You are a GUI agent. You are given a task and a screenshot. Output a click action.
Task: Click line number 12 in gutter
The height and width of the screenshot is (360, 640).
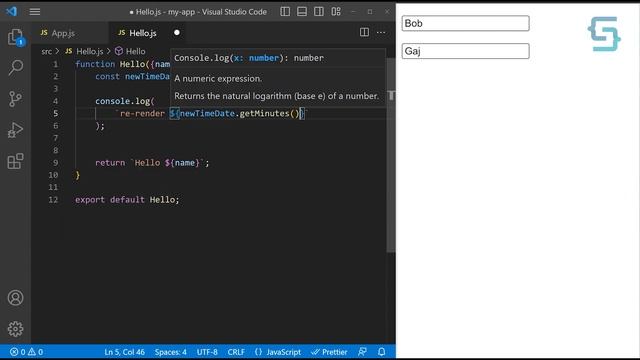(x=53, y=200)
